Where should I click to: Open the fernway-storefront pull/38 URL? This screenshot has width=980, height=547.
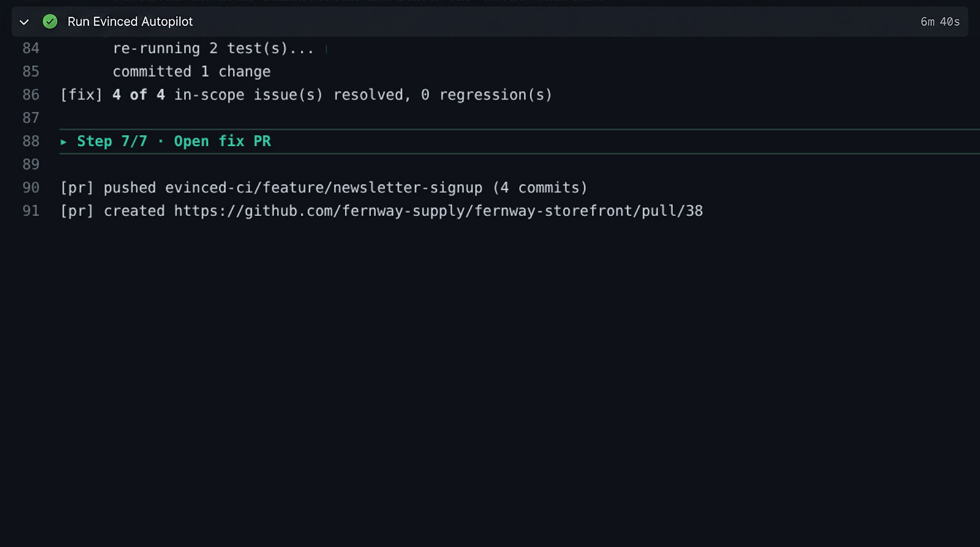(439, 211)
